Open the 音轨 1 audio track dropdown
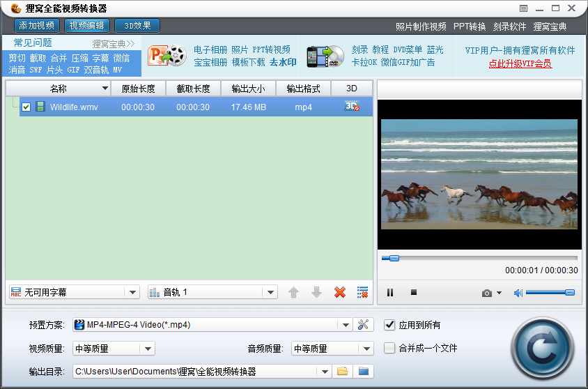The height and width of the screenshot is (389, 588). pos(271,293)
